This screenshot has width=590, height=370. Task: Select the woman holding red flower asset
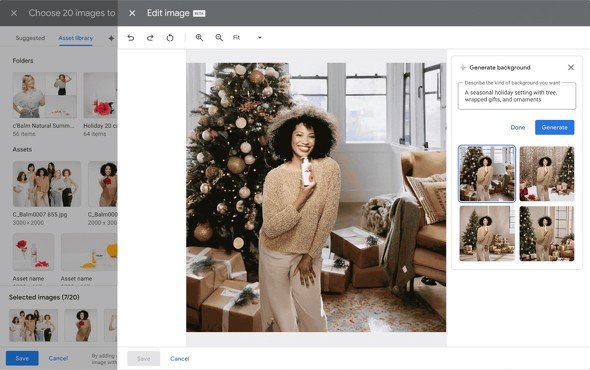click(x=103, y=184)
